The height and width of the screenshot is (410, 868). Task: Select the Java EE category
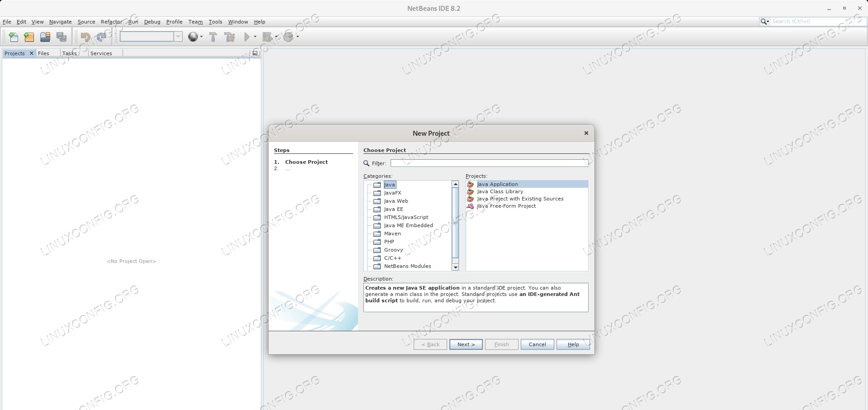point(394,209)
